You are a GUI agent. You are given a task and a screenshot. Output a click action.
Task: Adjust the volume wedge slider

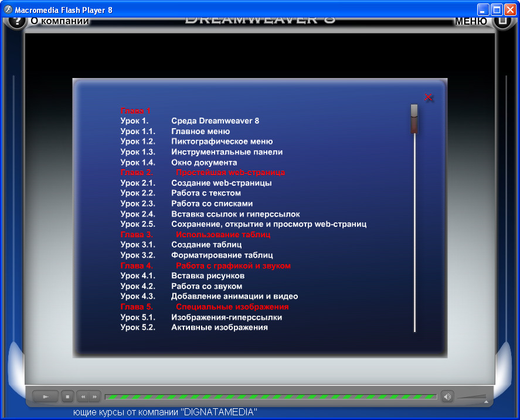473,397
